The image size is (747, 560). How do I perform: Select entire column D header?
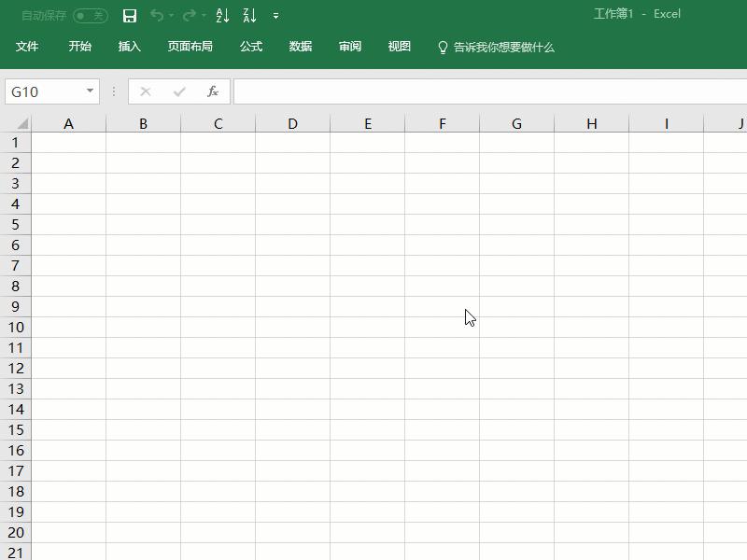[x=292, y=122]
